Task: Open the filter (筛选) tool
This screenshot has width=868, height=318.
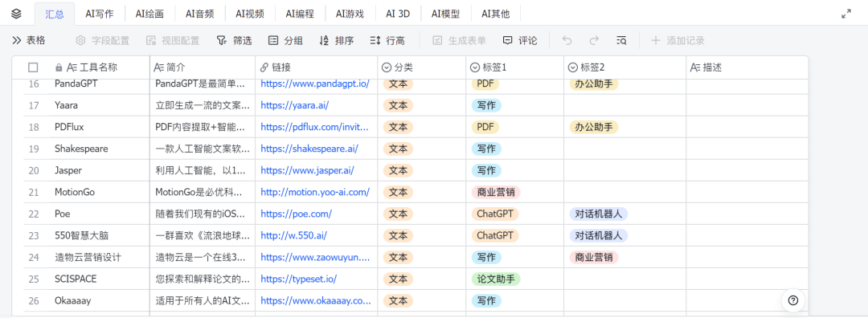Action: [x=234, y=40]
